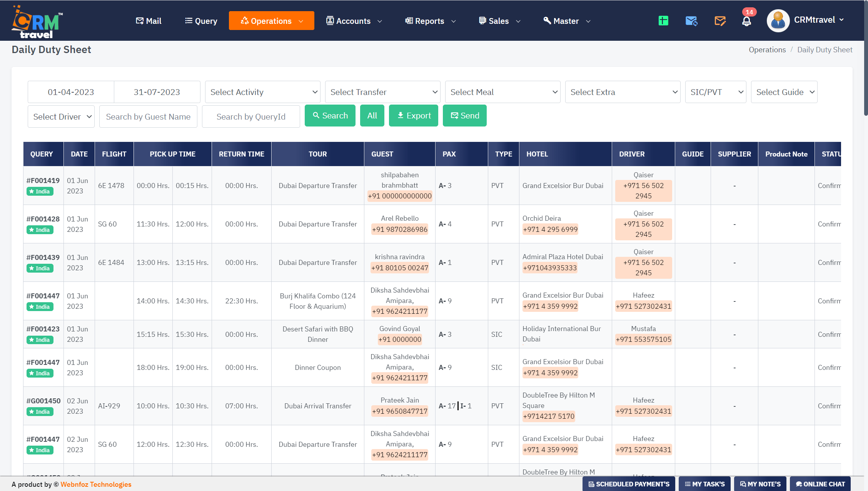The height and width of the screenshot is (491, 868).
Task: Click India tag under #F001423
Action: [x=40, y=340]
